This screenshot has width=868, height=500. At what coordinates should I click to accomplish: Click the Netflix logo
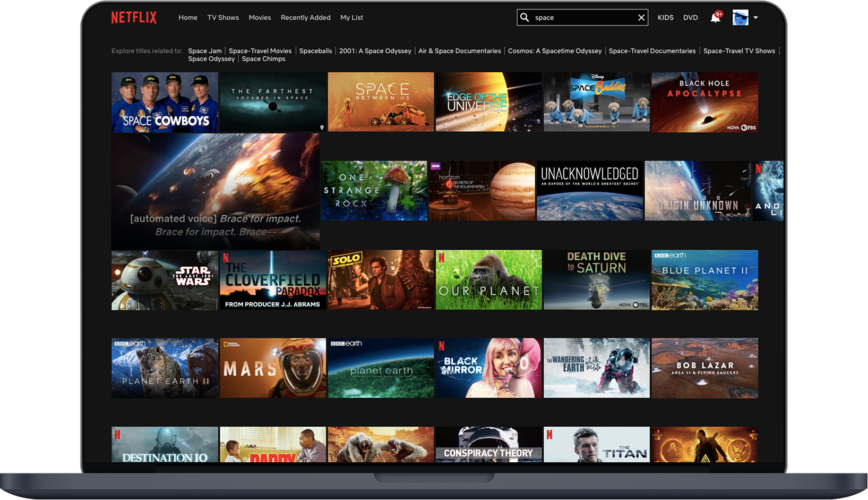coord(134,17)
